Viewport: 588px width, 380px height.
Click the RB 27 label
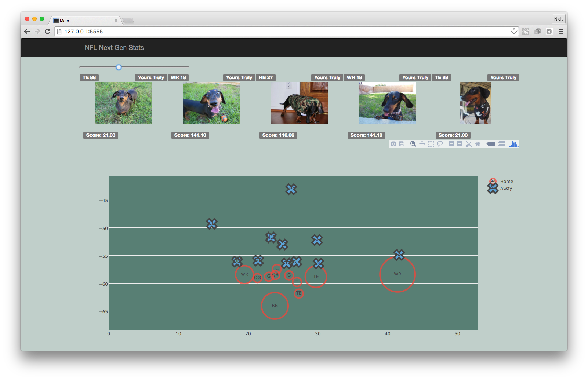pos(266,77)
